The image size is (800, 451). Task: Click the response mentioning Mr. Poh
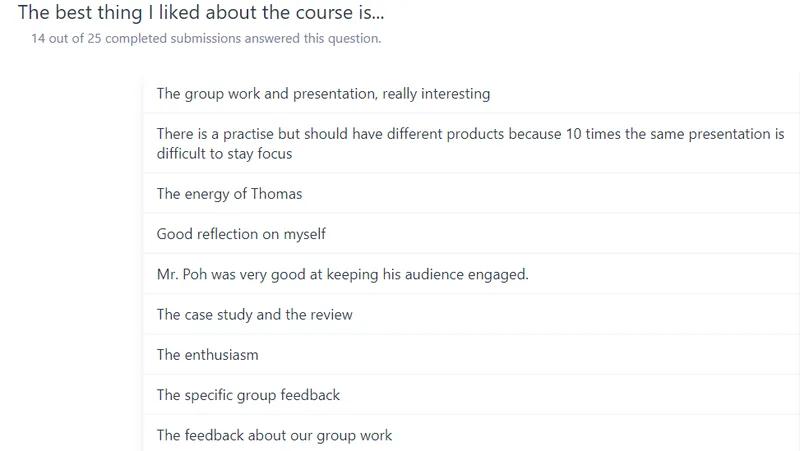pos(471,274)
